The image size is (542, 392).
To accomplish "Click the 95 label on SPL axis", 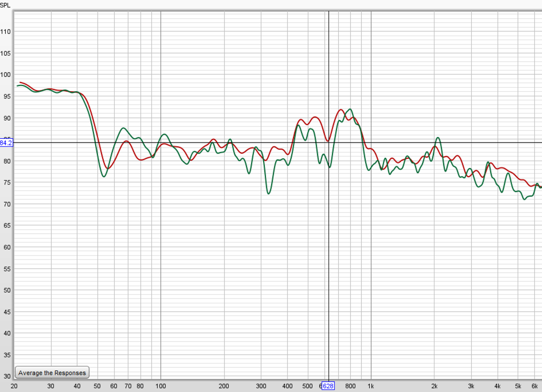I will tap(6, 96).
